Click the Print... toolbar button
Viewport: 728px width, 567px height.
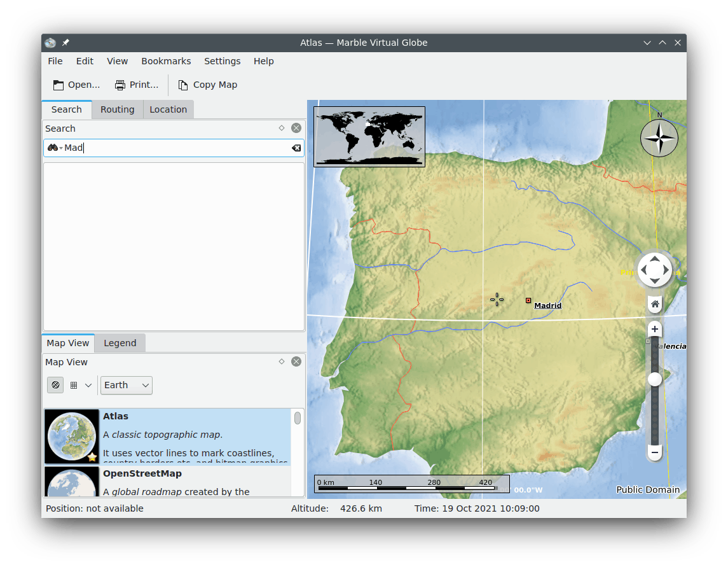137,85
